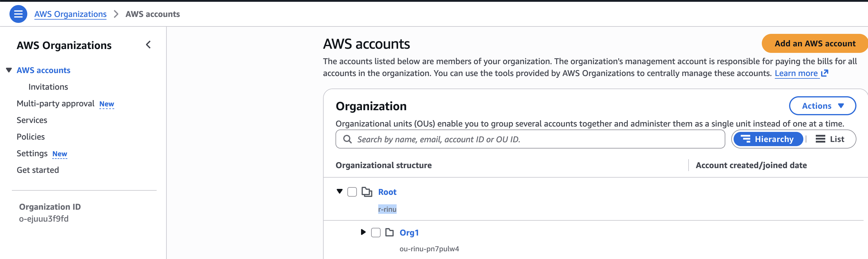Click the Organization panel heading
This screenshot has height=259, width=868.
coord(371,106)
